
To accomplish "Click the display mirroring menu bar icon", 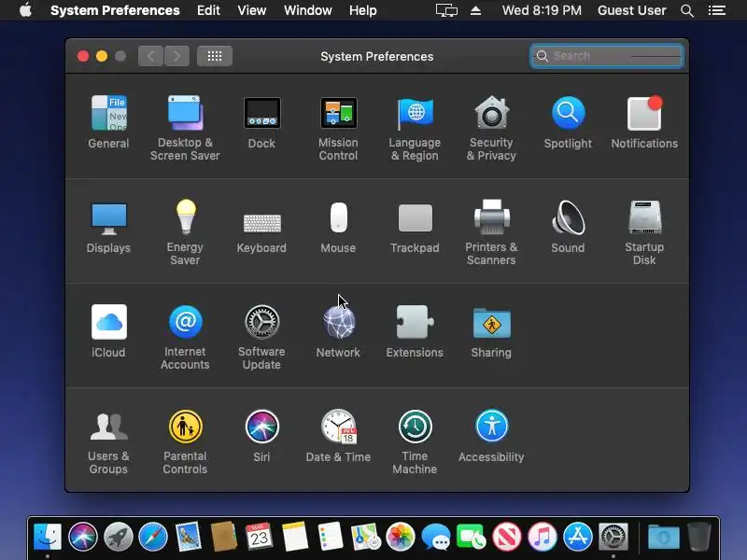I will (446, 10).
